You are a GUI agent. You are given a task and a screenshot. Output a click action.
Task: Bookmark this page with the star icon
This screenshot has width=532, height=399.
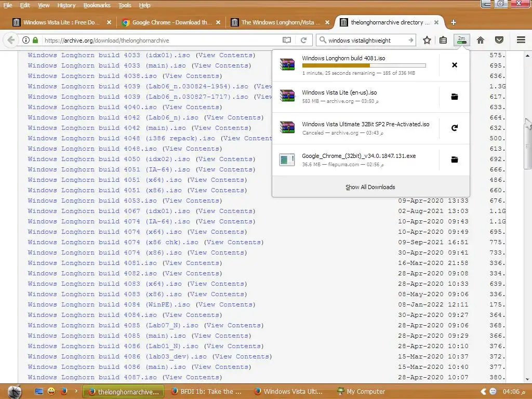427,40
